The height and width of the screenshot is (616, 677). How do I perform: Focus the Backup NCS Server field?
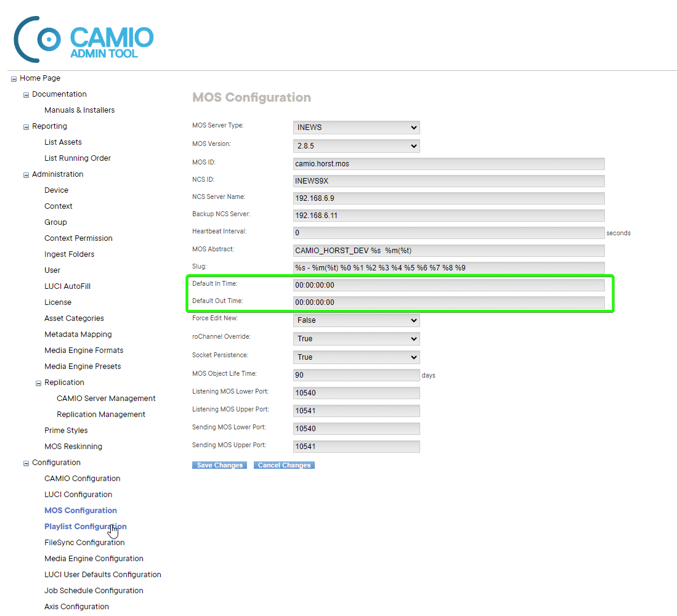(x=448, y=216)
